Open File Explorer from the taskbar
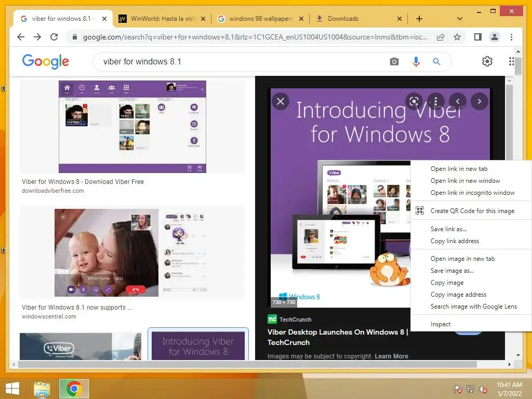 point(42,389)
